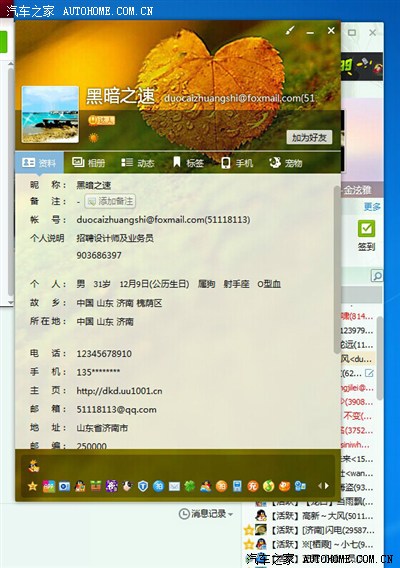Launch the QQ Farm green field icon
Viewport: 400px width, 568px height.
click(x=96, y=486)
